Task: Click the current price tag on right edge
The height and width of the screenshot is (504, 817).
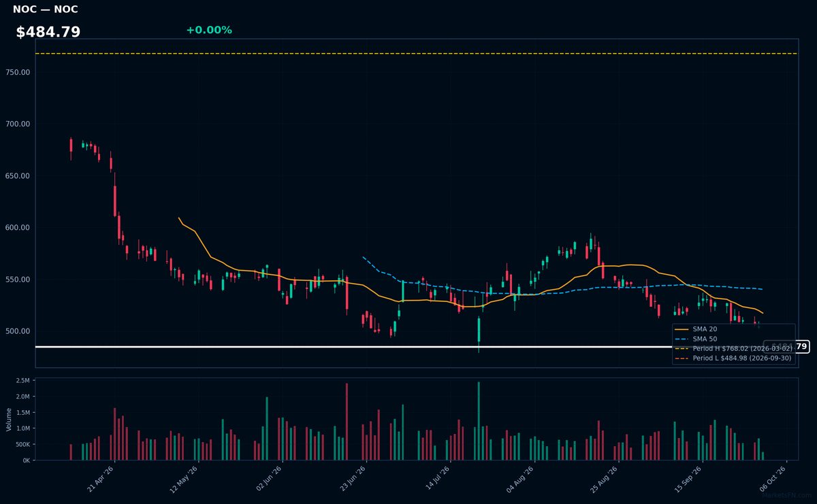Action: pos(786,347)
